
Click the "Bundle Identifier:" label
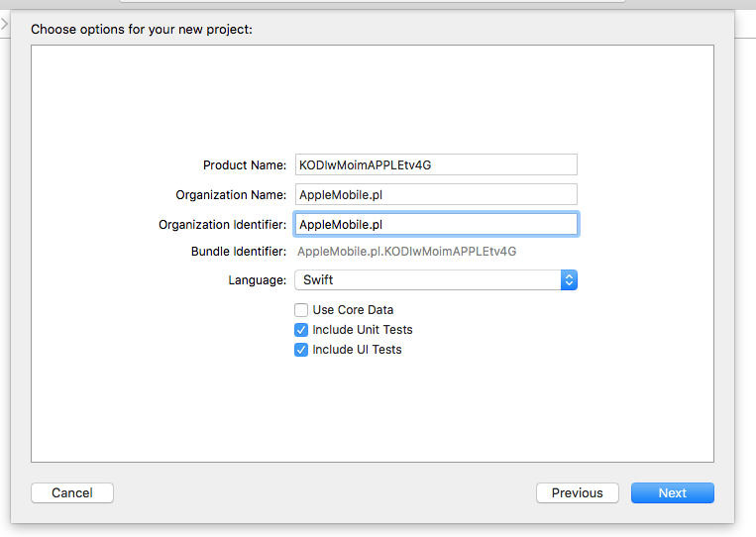238,252
